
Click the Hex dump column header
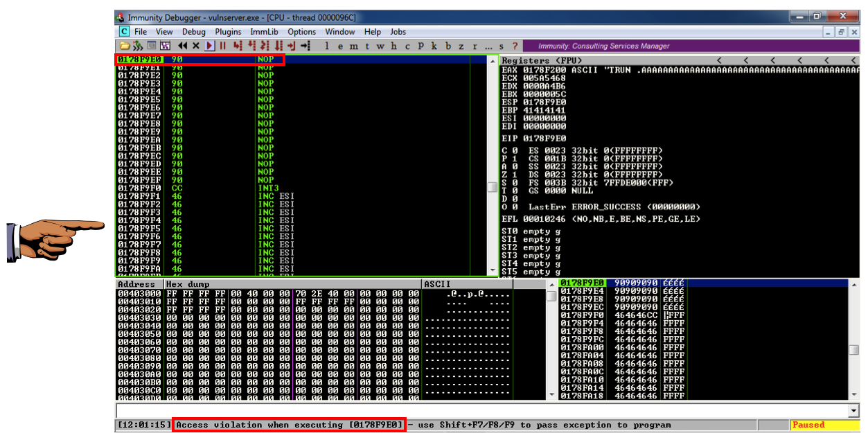[291, 284]
